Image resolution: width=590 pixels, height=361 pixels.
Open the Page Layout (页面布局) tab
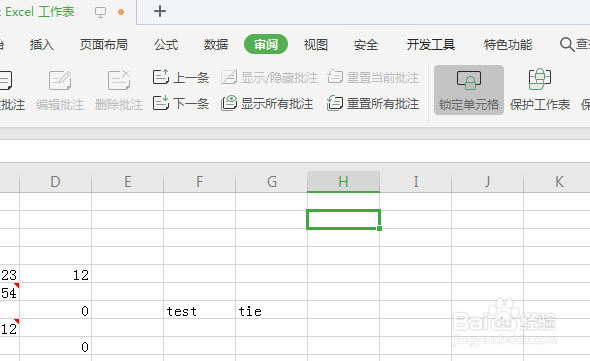pos(103,44)
